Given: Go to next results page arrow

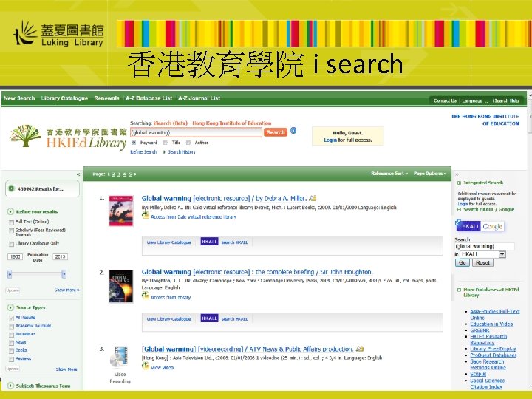Looking at the screenshot, I should (135, 174).
